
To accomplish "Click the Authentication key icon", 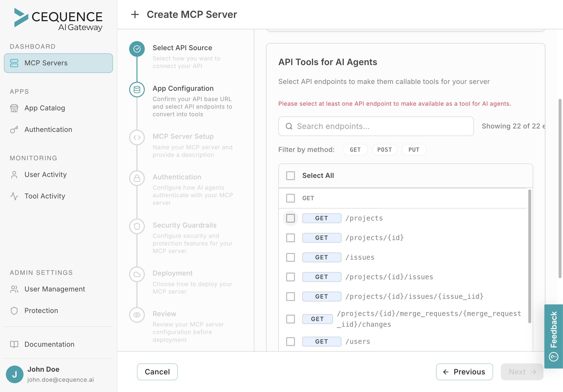I will (14, 129).
